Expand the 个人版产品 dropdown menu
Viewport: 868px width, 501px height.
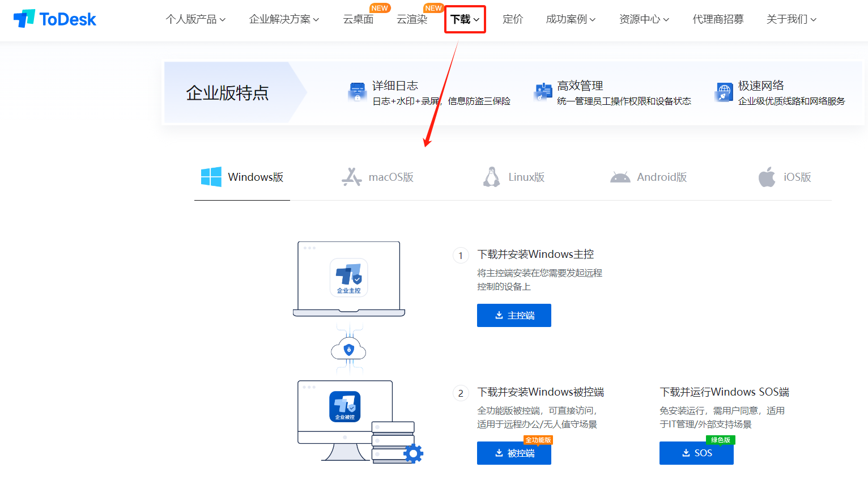195,19
